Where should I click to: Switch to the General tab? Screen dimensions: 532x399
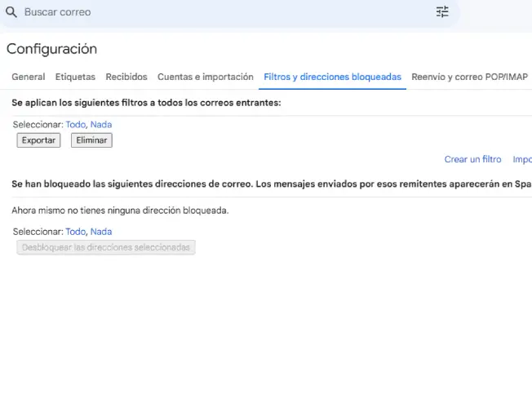[29, 77]
